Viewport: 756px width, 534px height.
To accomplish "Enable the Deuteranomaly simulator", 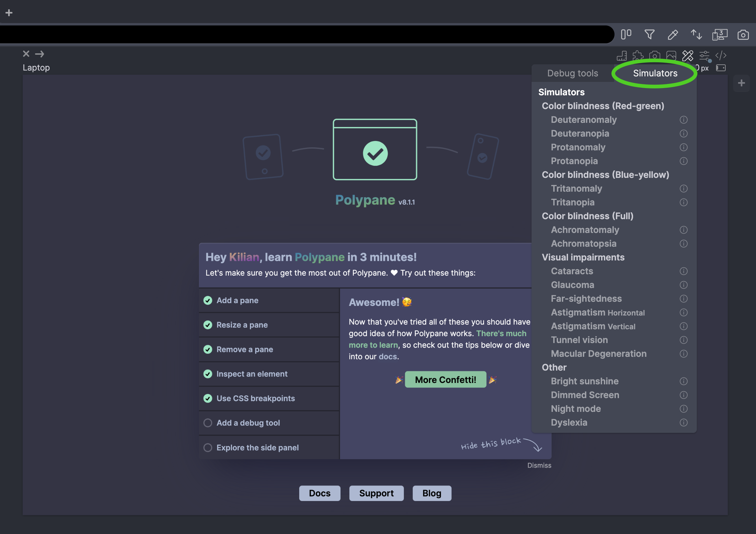I will (x=584, y=120).
